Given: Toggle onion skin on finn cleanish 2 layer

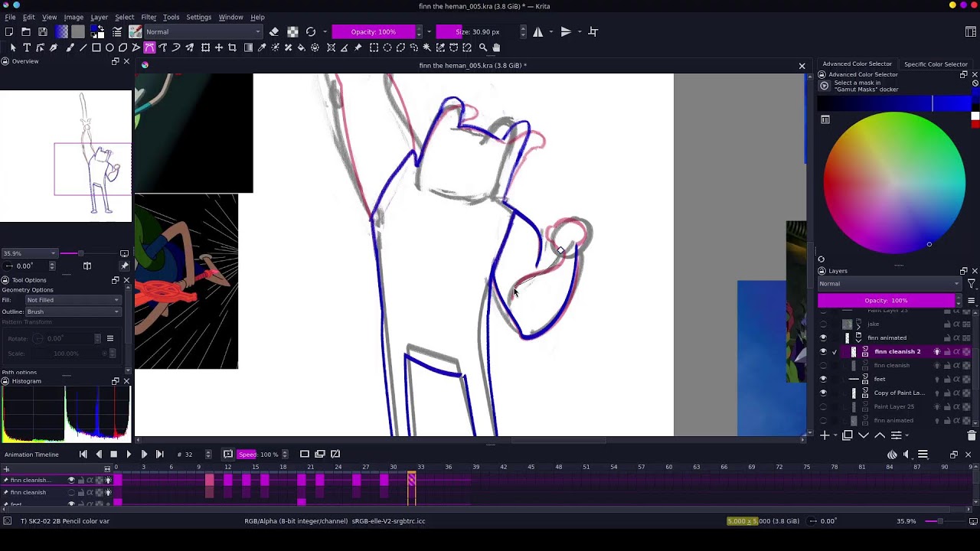Looking at the screenshot, I should click(x=937, y=352).
